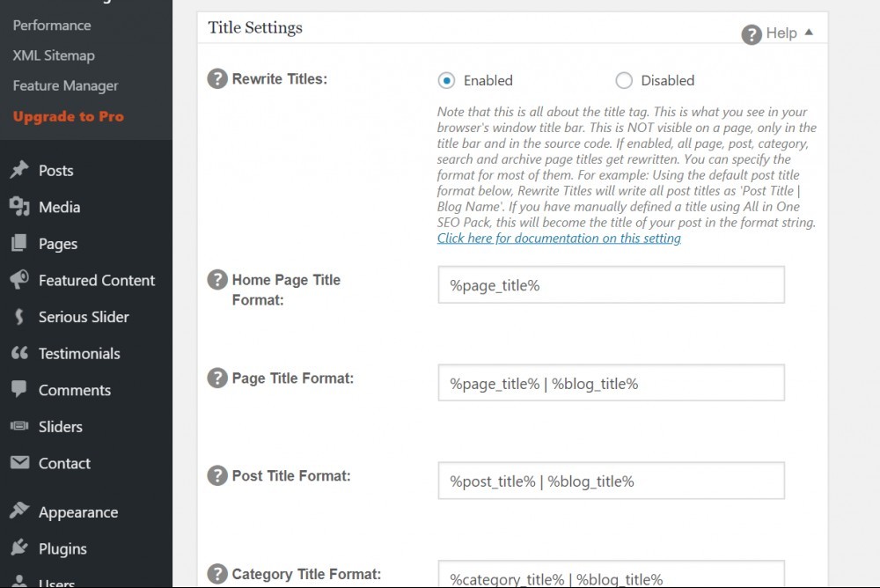Click the Help question mark icon in header
The height and width of the screenshot is (588, 880).
point(752,34)
